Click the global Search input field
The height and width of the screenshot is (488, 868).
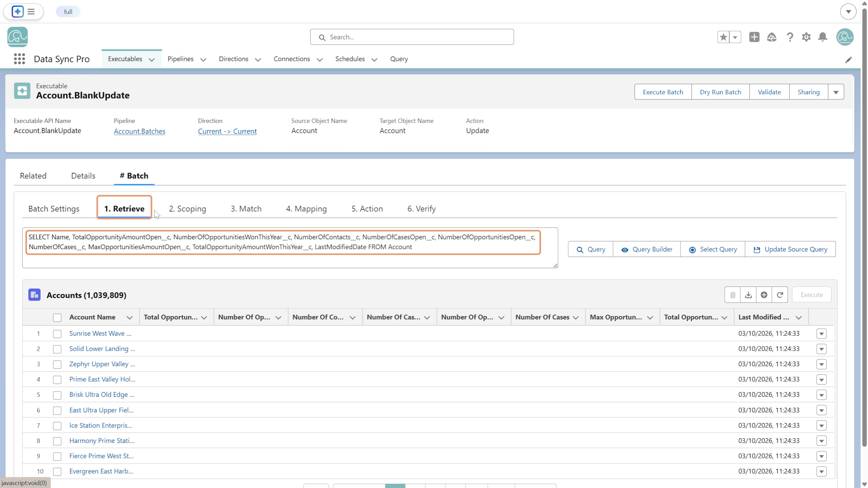(x=412, y=37)
